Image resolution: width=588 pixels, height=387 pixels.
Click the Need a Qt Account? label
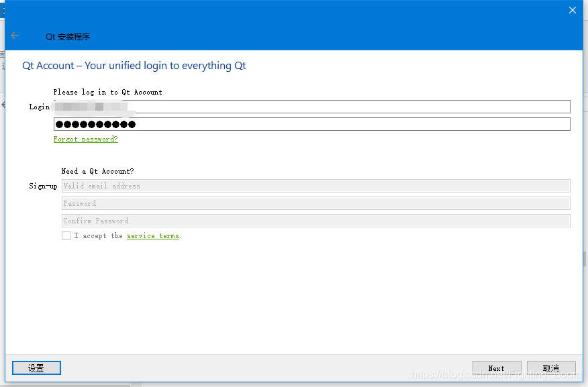click(x=97, y=171)
